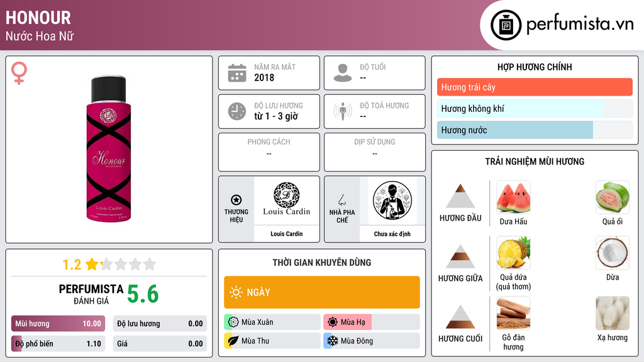Viewport: 644px width, 362px height.
Task: Click the Độ lưu hương 0.00 score bar
Action: [x=160, y=324]
